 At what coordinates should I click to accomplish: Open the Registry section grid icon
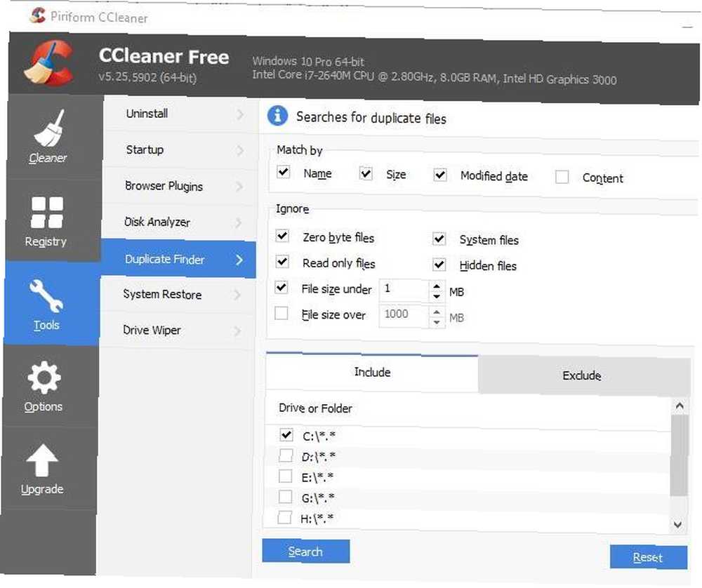[47, 213]
